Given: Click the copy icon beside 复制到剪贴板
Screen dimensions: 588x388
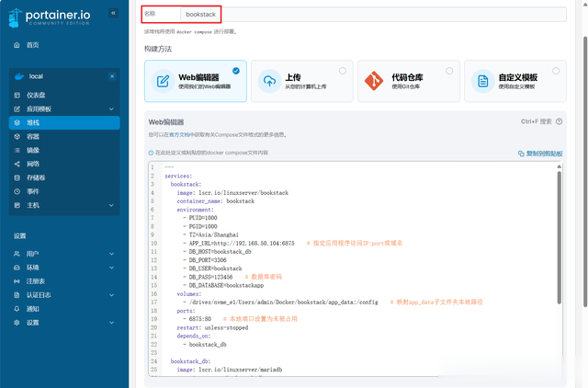Looking at the screenshot, I should click(x=521, y=154).
